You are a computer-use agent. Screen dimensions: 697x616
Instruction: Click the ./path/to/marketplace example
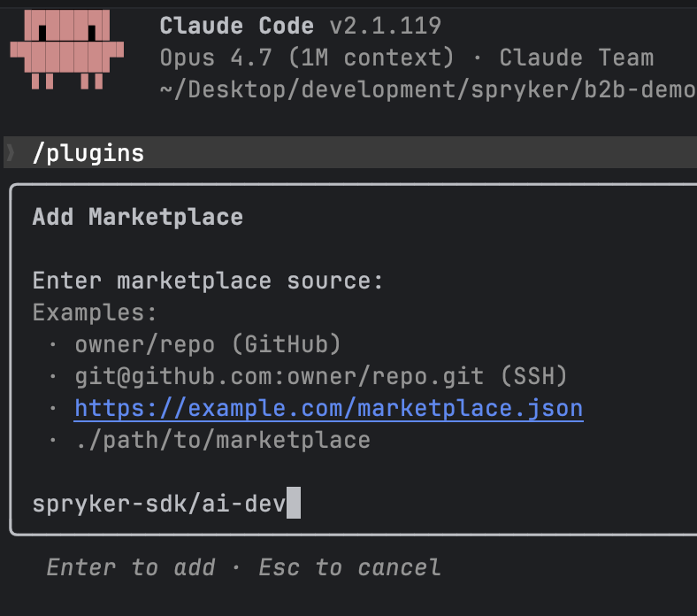[x=223, y=441]
